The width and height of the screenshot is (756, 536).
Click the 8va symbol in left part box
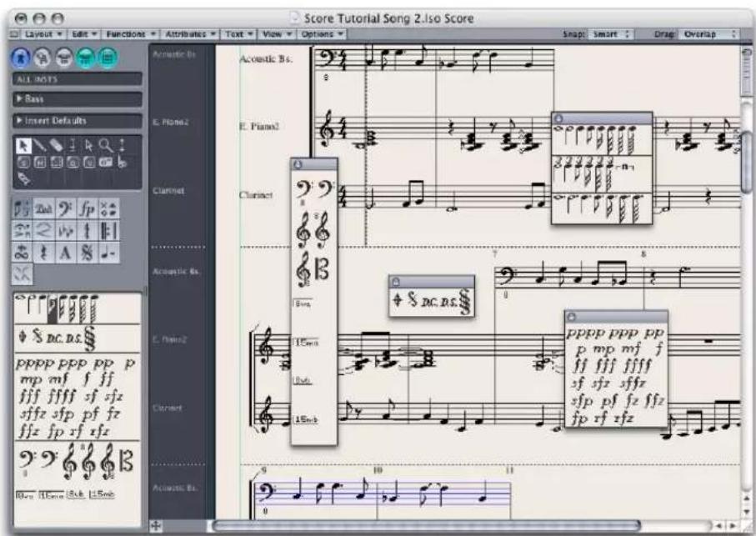(x=24, y=495)
